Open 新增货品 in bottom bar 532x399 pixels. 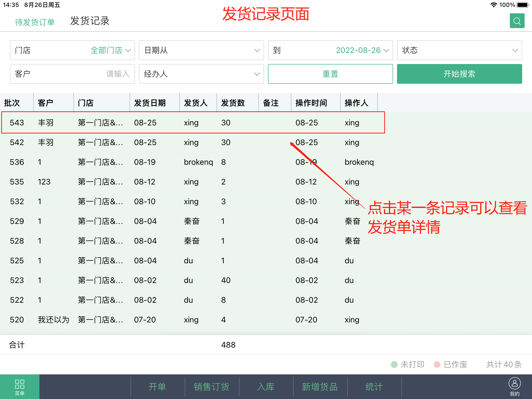pos(320,387)
